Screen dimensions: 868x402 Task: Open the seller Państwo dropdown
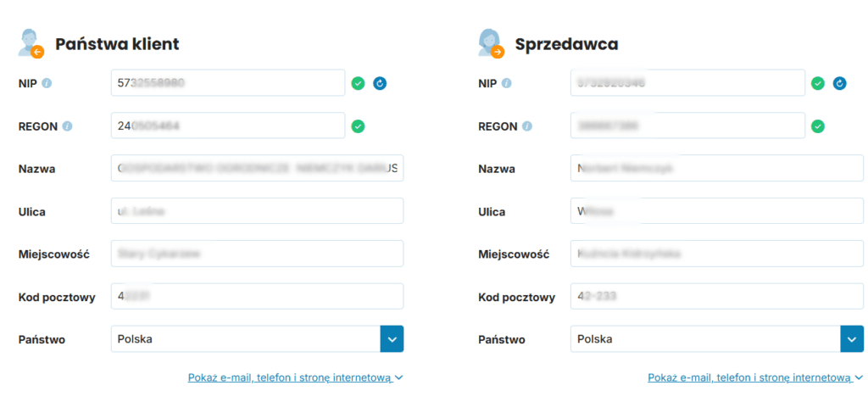coord(851,339)
